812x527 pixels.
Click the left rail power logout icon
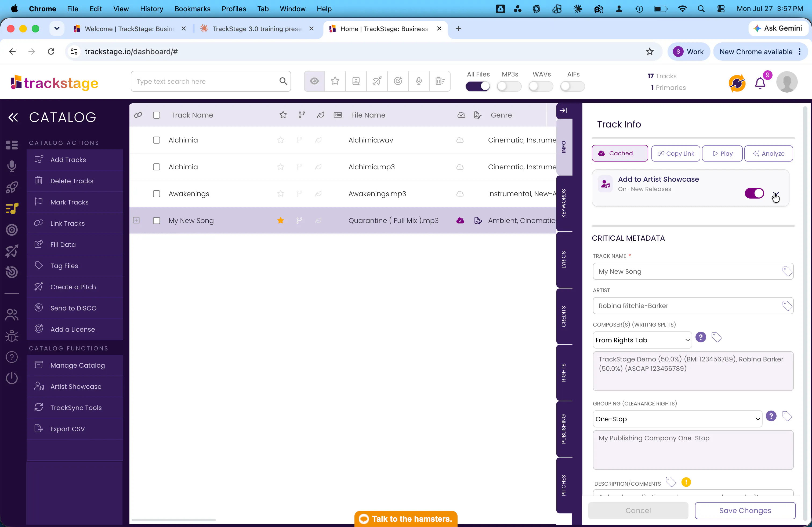click(x=12, y=378)
